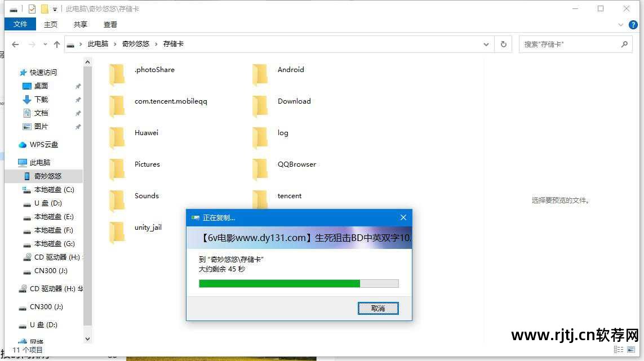Select 图片 in quick access

35,127
